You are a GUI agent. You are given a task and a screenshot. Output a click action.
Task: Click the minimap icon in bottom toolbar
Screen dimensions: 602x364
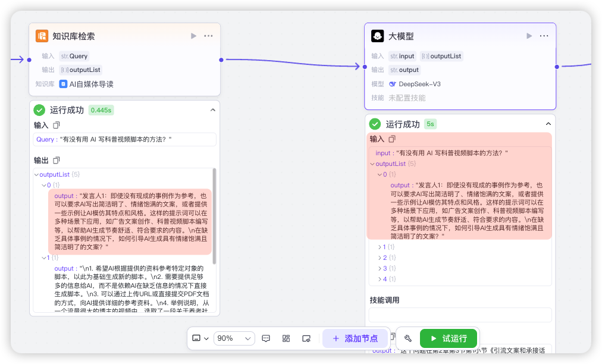(306, 338)
